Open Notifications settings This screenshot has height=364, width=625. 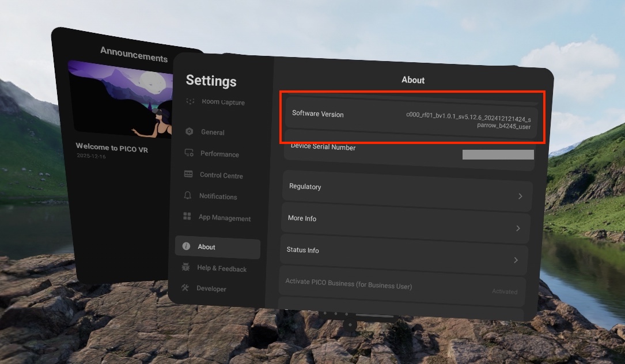coord(218,196)
